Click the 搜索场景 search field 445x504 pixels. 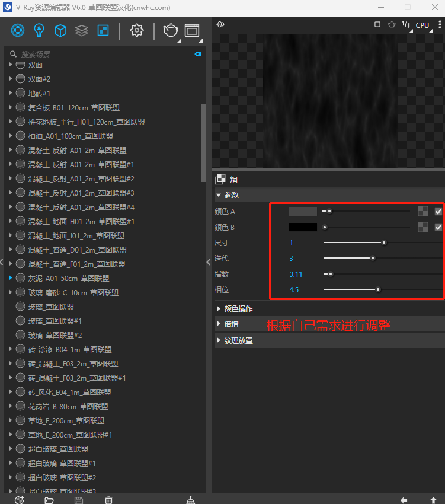tap(101, 54)
